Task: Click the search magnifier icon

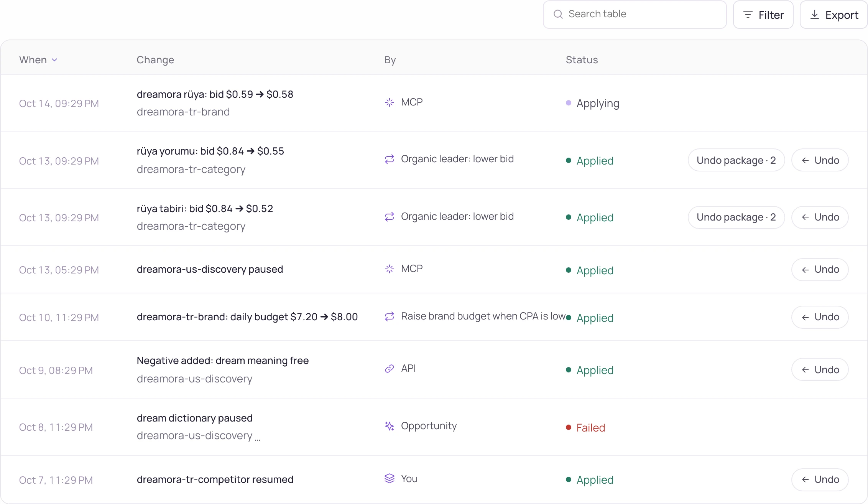Action: coord(558,14)
